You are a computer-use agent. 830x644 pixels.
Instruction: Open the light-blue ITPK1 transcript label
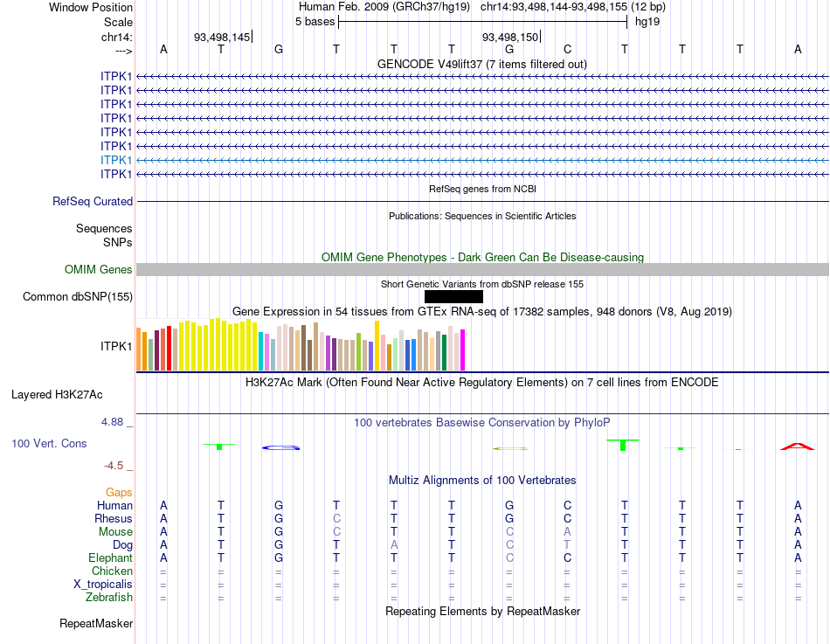pos(116,160)
